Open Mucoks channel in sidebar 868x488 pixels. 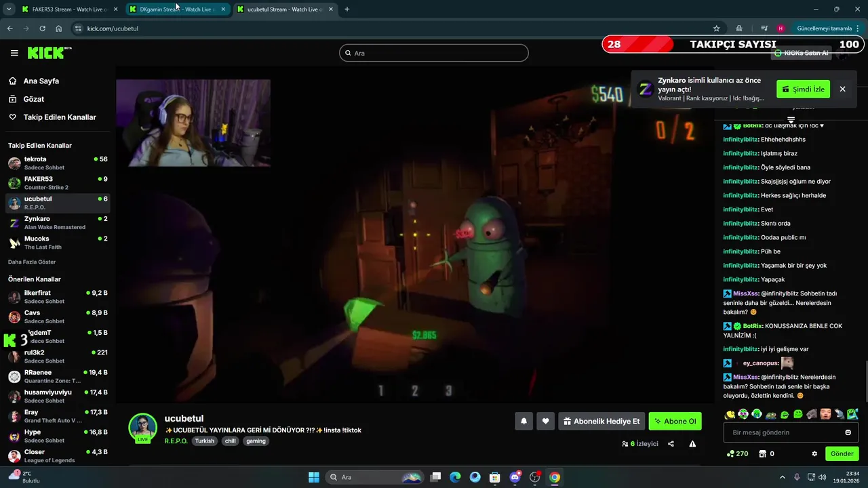click(x=58, y=243)
